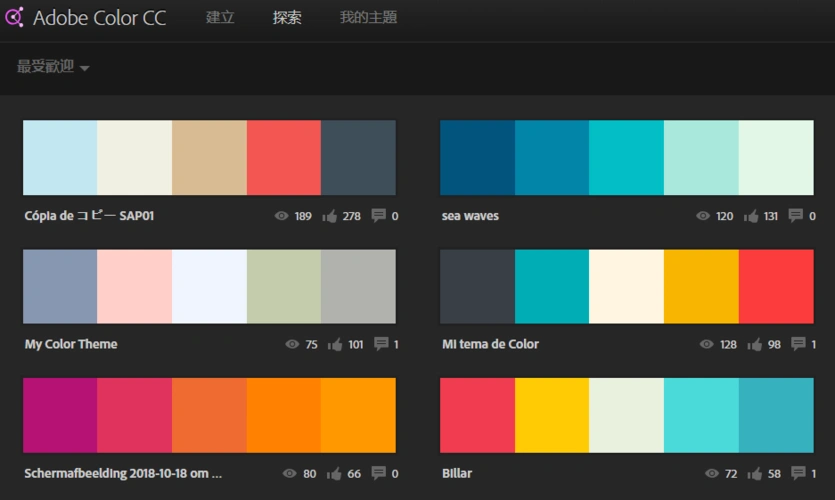Click comment icon for the Schermafbeelding theme
835x500 pixels.
coord(379,473)
